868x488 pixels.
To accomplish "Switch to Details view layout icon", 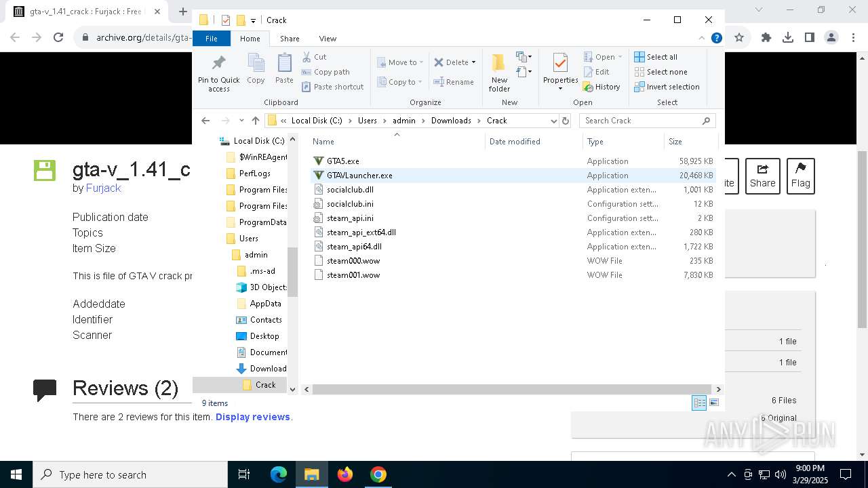I will [x=699, y=403].
